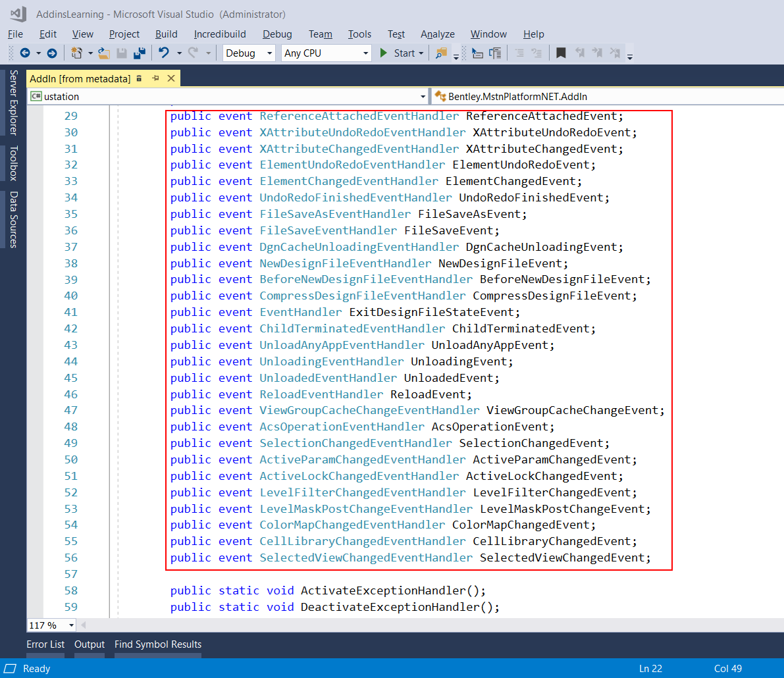The width and height of the screenshot is (784, 678).
Task: Open the Redo history dropdown arrow
Action: coord(208,53)
